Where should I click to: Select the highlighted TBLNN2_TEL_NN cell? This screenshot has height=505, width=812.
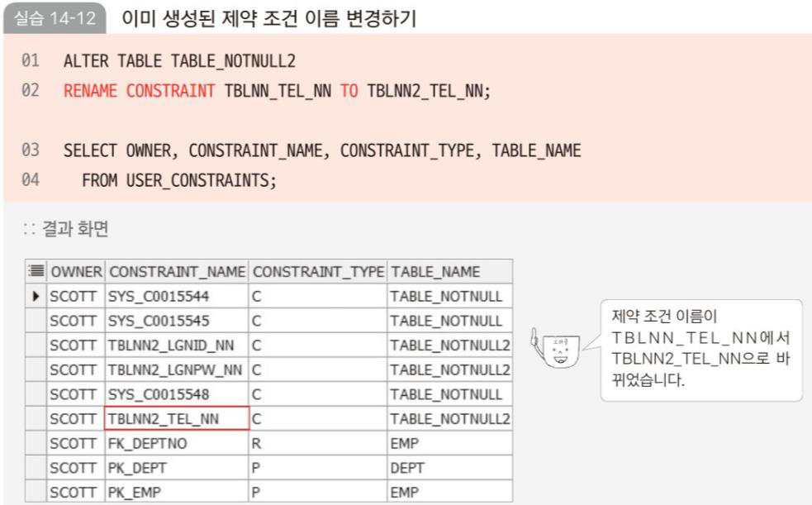coord(177,418)
